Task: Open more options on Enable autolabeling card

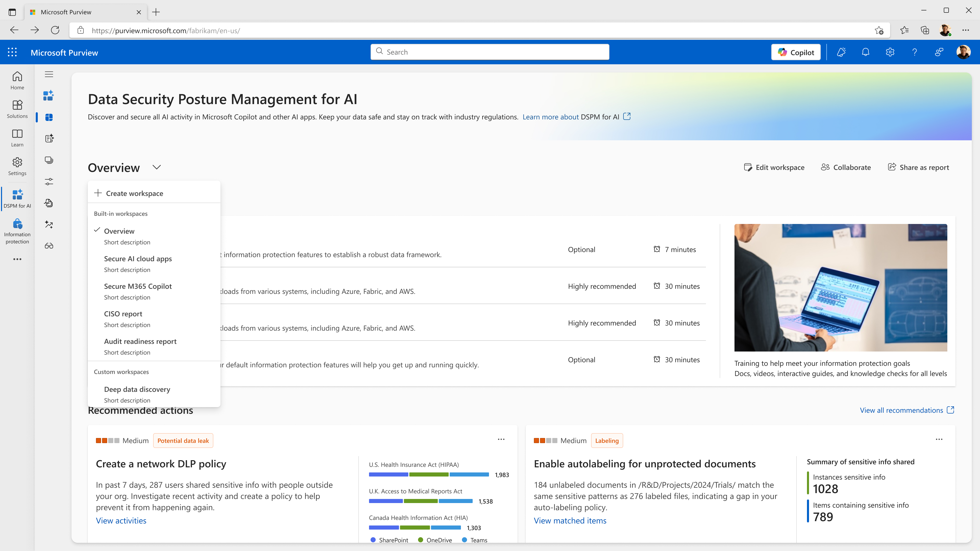Action: 939,439
